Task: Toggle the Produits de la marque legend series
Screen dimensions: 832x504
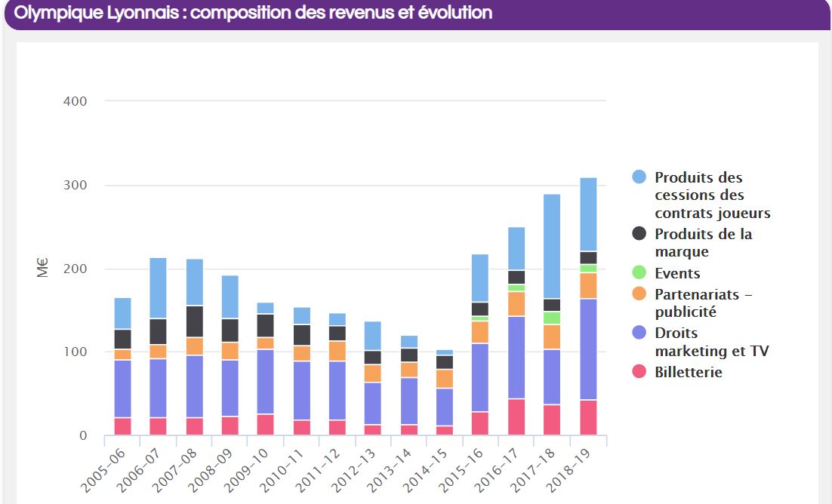Action: [x=692, y=242]
